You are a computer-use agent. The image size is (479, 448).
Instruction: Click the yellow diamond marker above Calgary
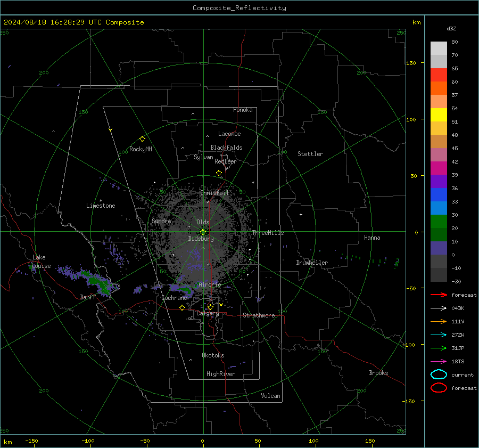coord(210,307)
